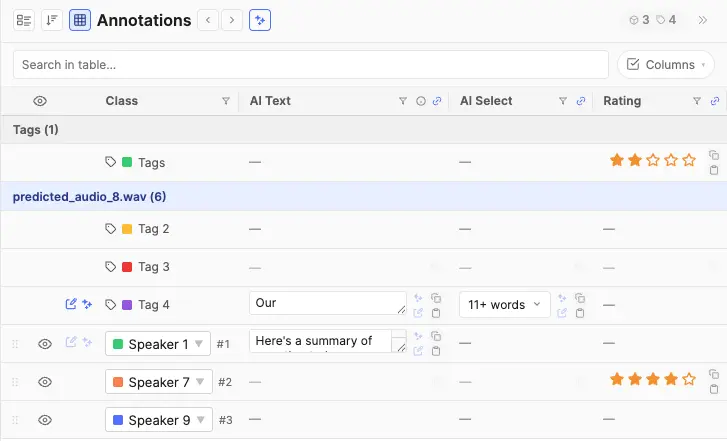Click the filter icon in Class column
Image resolution: width=727 pixels, height=441 pixels.
[x=226, y=101]
